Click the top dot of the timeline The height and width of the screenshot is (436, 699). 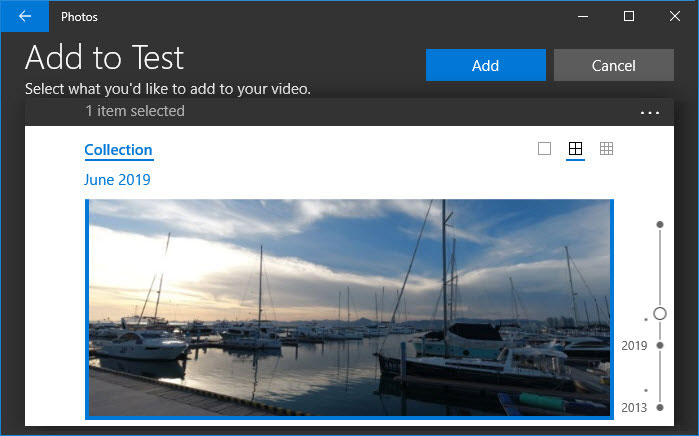[x=660, y=224]
